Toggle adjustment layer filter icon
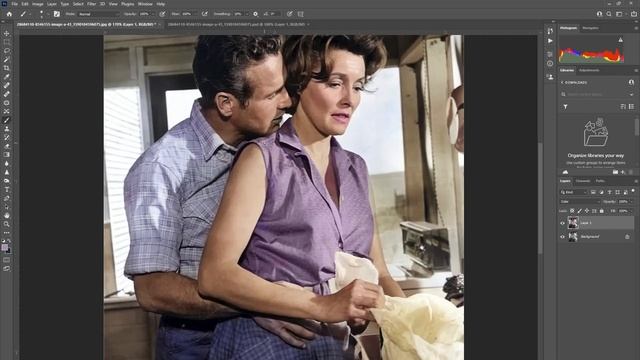The image size is (640, 360). [x=602, y=192]
